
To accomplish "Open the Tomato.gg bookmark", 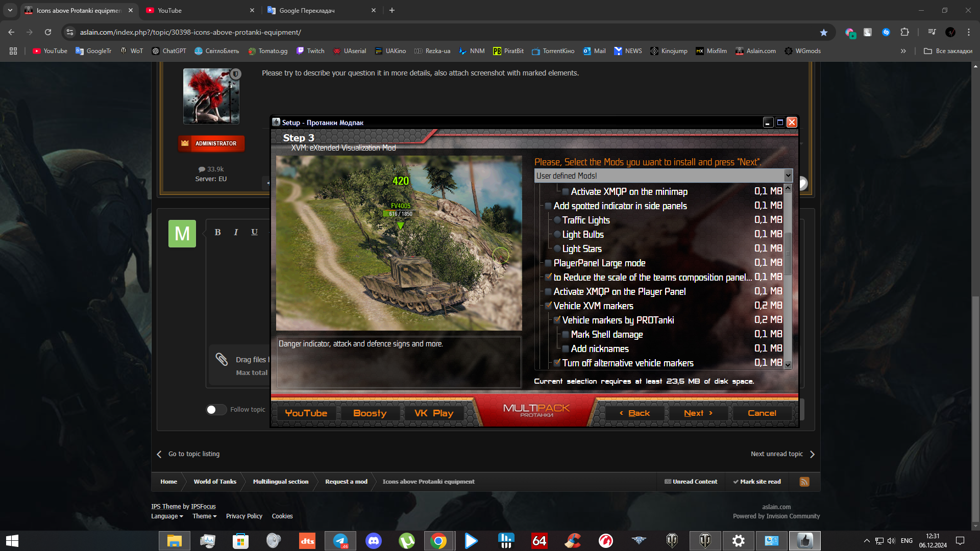I will pyautogui.click(x=268, y=51).
